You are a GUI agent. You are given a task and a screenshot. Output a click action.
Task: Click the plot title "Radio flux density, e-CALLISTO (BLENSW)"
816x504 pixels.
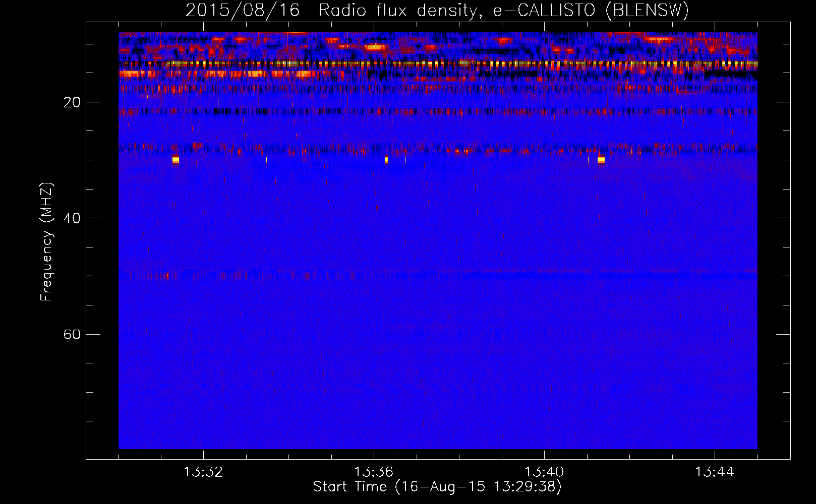coord(503,11)
